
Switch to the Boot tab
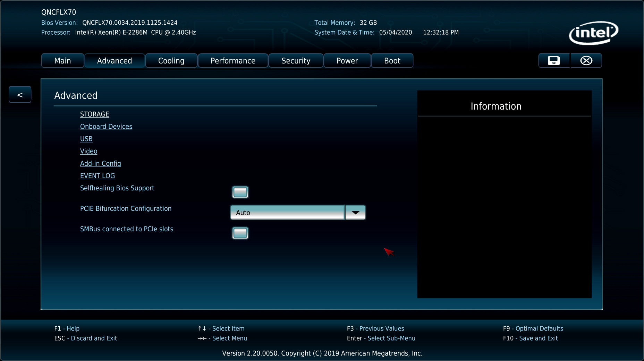click(392, 61)
